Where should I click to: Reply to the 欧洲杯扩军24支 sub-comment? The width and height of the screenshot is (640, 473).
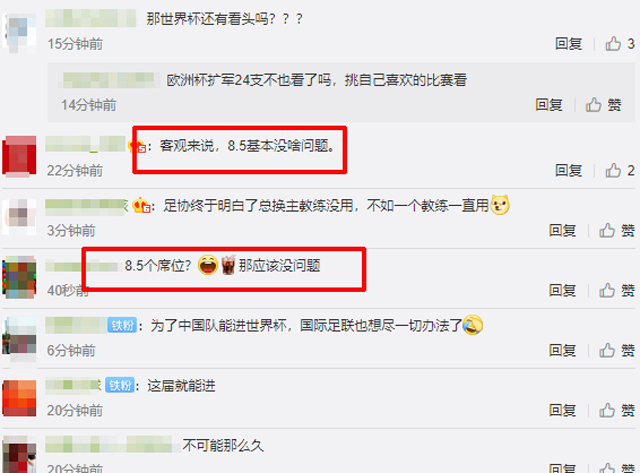pos(549,105)
